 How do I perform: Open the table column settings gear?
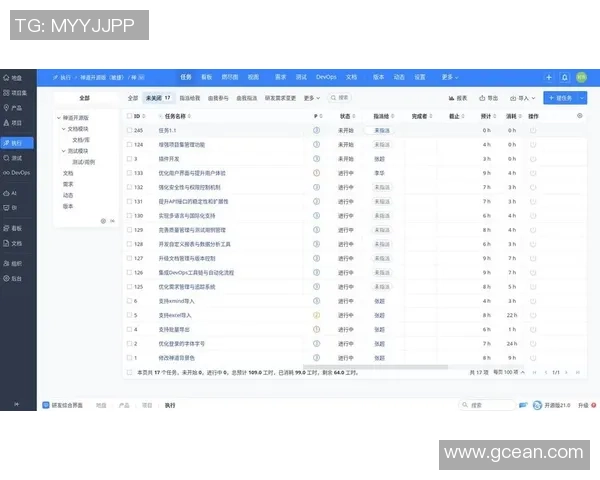(x=579, y=116)
